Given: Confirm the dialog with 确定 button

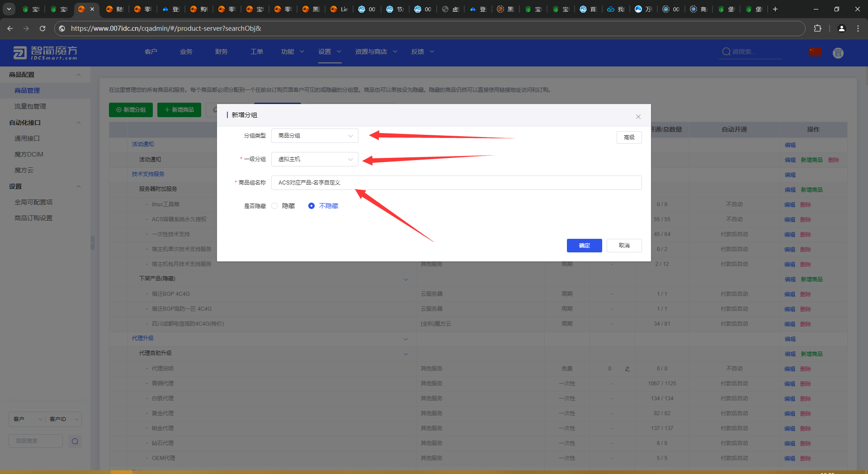Looking at the screenshot, I should [x=584, y=246].
